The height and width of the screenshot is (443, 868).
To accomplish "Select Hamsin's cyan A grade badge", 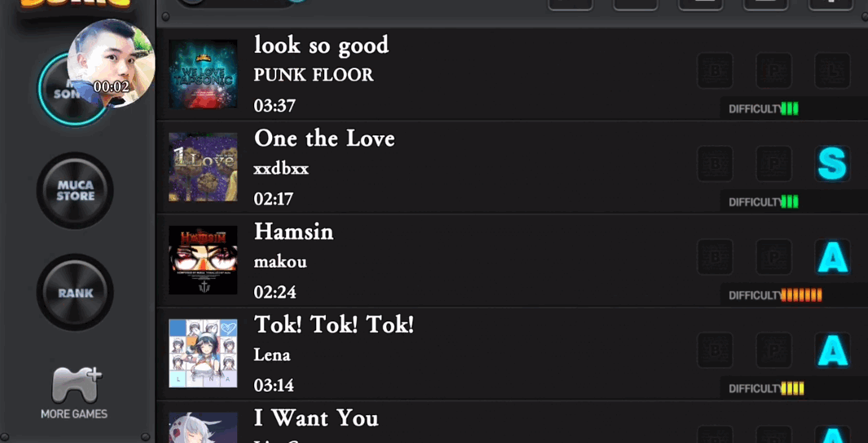I will coord(832,257).
